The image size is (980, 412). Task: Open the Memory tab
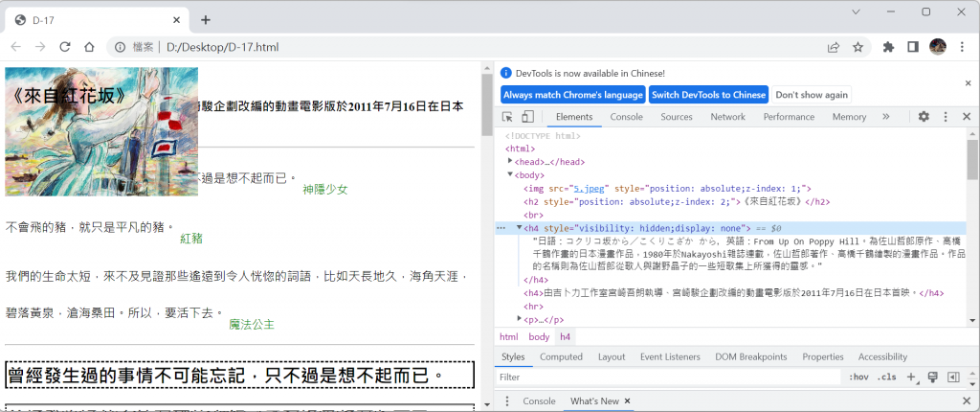(849, 117)
